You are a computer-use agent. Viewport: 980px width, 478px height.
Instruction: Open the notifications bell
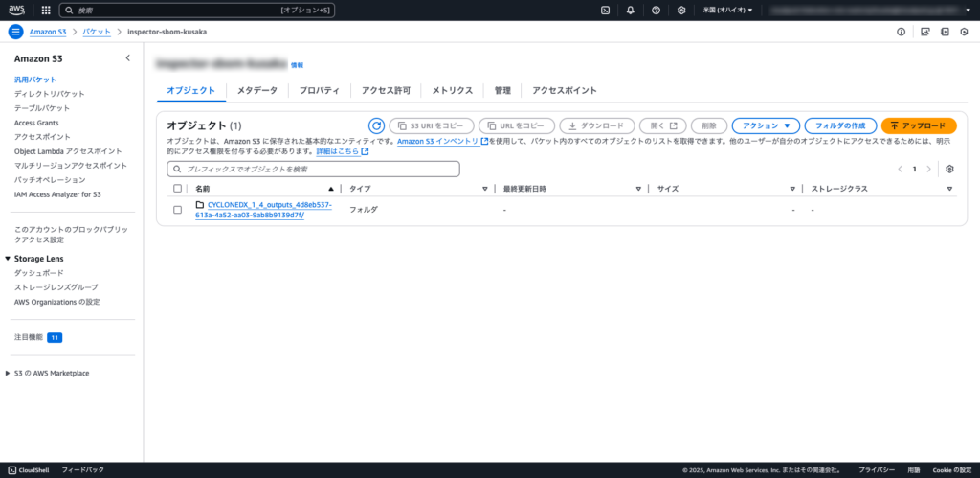pyautogui.click(x=630, y=10)
